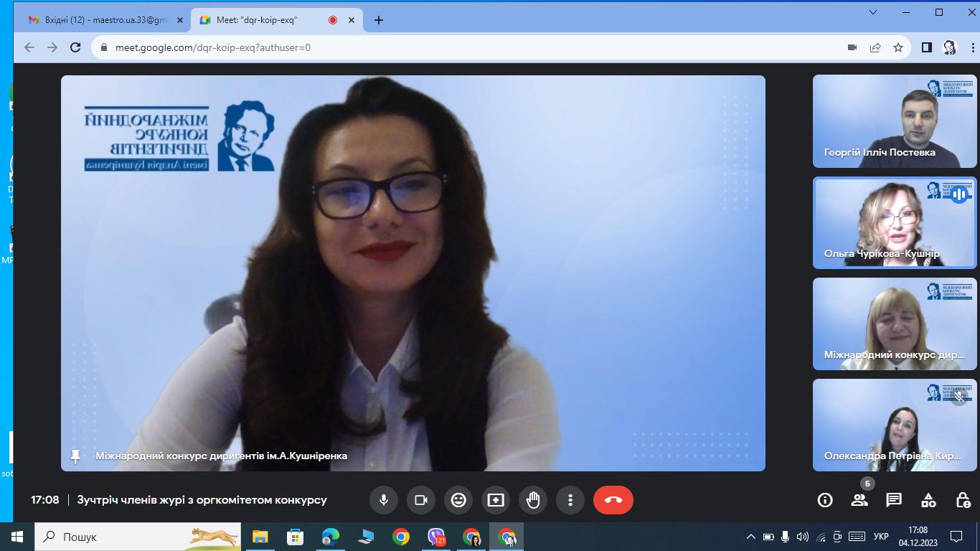
Task: Raise your hand in the meeting
Action: [x=533, y=500]
